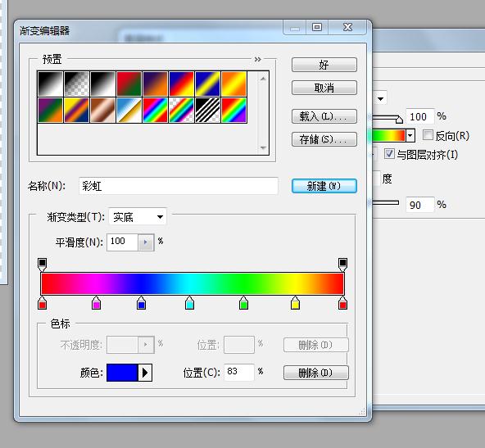
Task: Select the leftmost red color stop
Action: tap(42, 303)
